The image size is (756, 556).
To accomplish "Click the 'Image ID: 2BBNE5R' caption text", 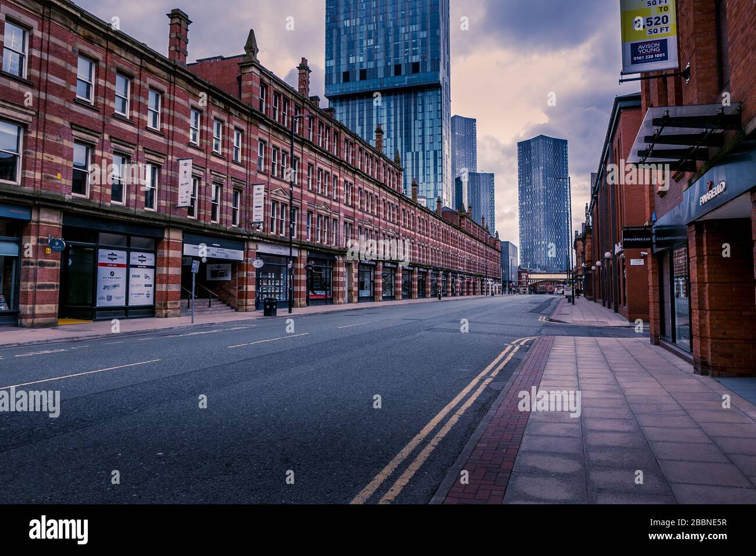I will coord(689,523).
